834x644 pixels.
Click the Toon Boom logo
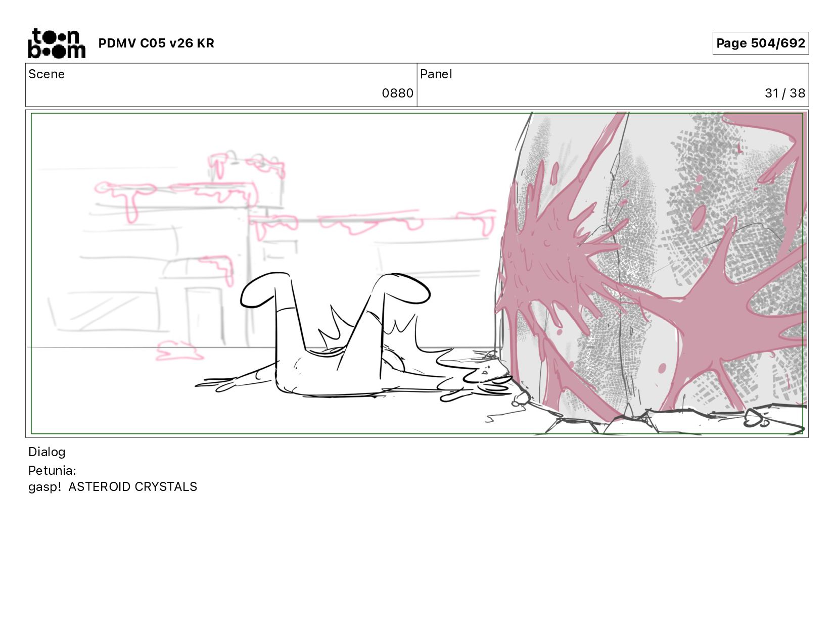(56, 43)
